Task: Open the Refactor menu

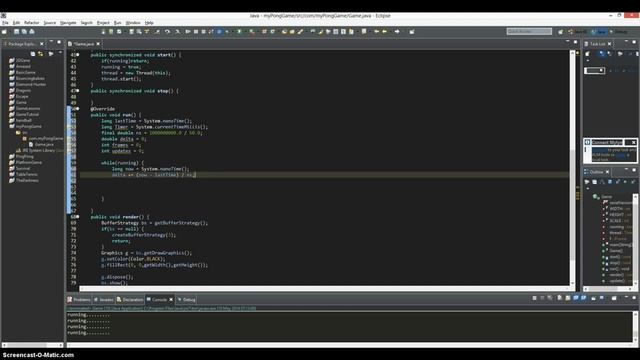Action: point(31,23)
